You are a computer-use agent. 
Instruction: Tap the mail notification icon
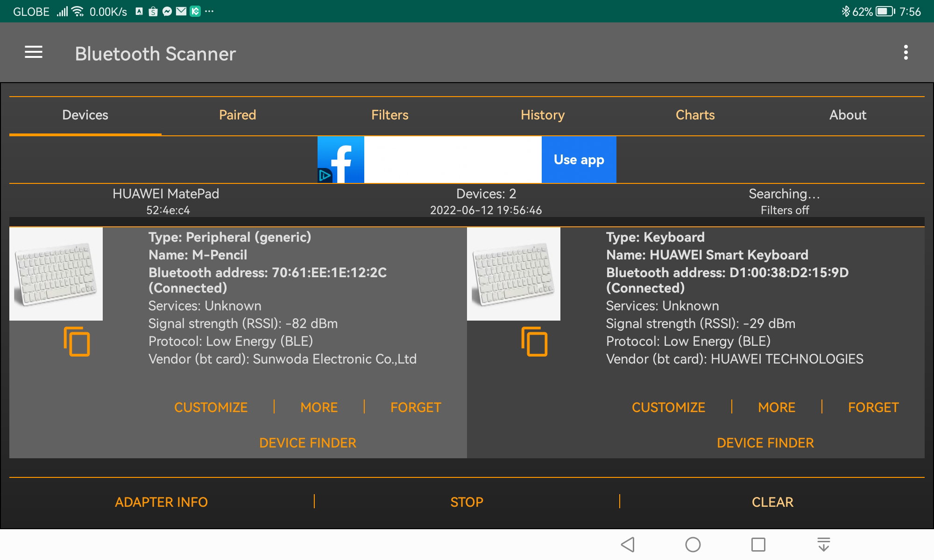(181, 11)
